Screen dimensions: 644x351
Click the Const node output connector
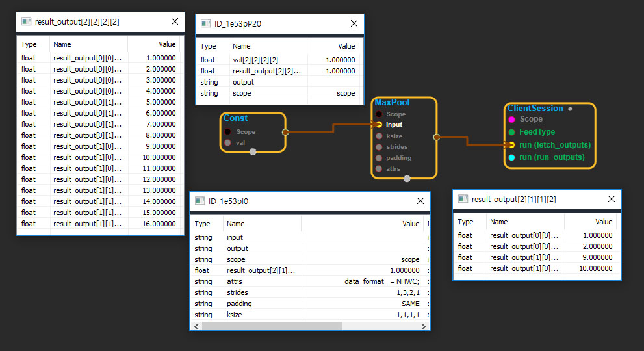[285, 132]
